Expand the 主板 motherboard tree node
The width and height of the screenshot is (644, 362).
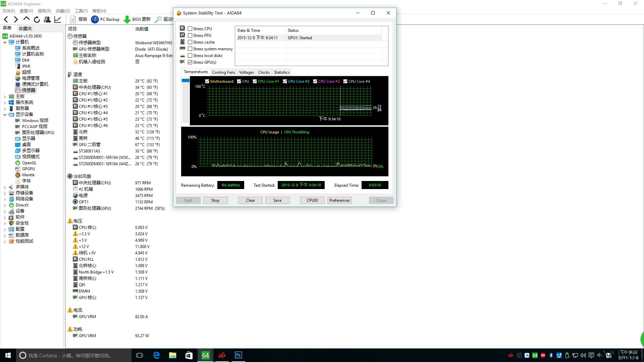[x=5, y=97]
